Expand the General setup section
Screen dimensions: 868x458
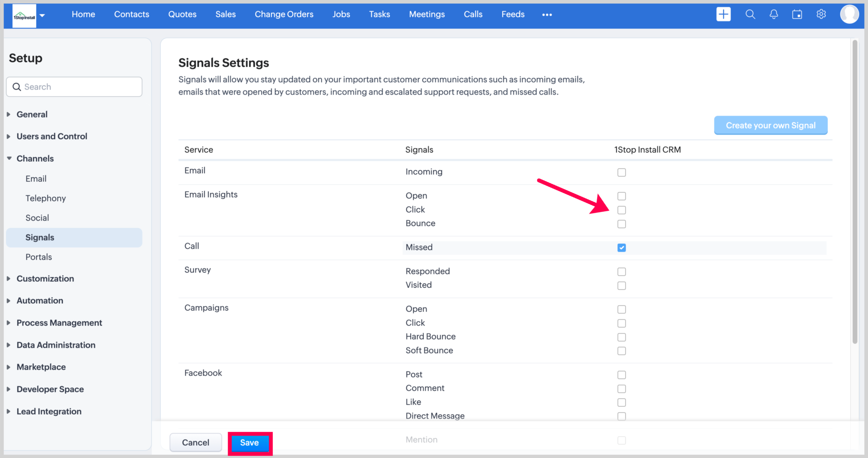pos(32,114)
